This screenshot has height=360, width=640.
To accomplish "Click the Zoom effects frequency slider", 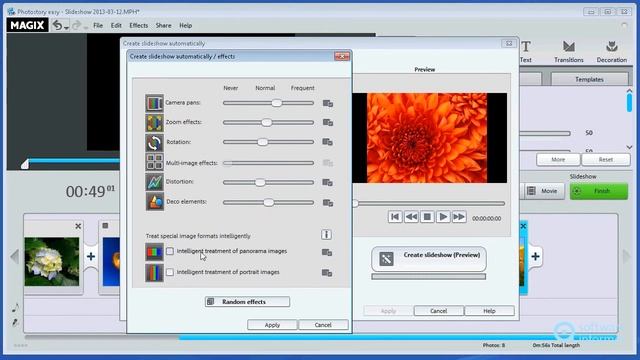I will pyautogui.click(x=268, y=122).
